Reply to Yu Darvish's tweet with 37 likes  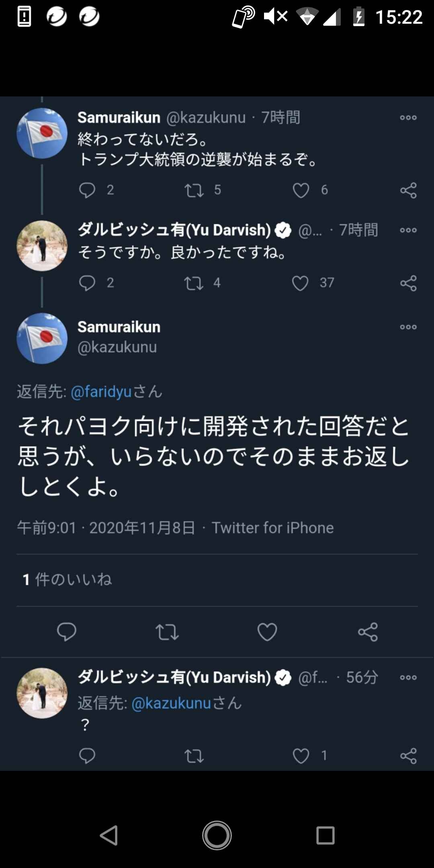87,283
